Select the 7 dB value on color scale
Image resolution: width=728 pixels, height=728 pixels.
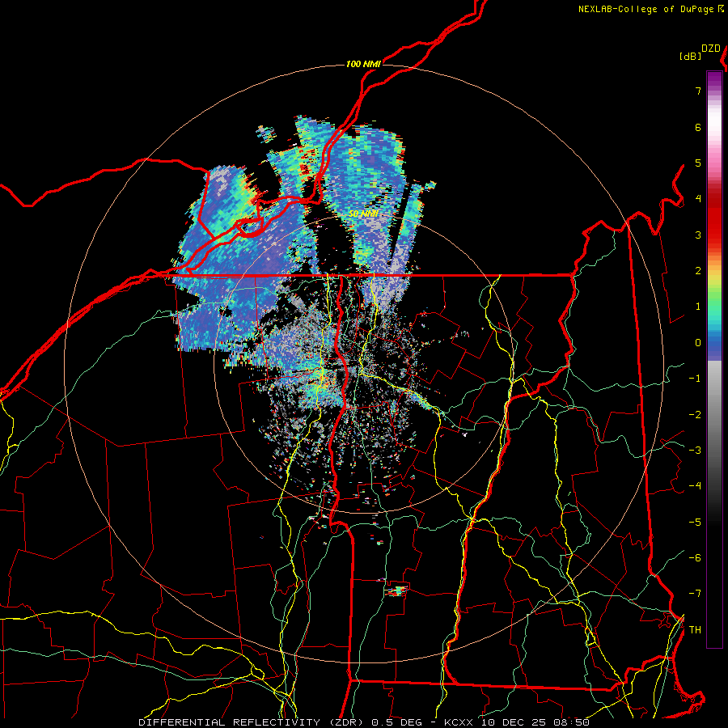click(698, 91)
